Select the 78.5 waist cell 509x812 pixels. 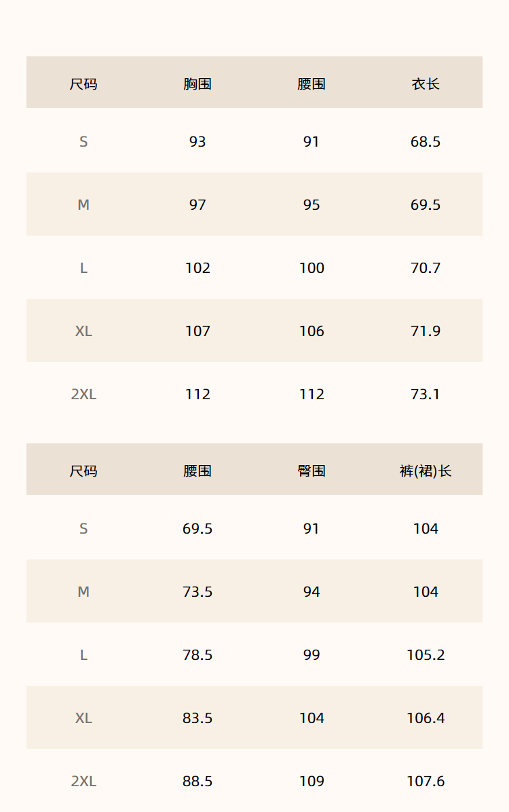tap(197, 655)
